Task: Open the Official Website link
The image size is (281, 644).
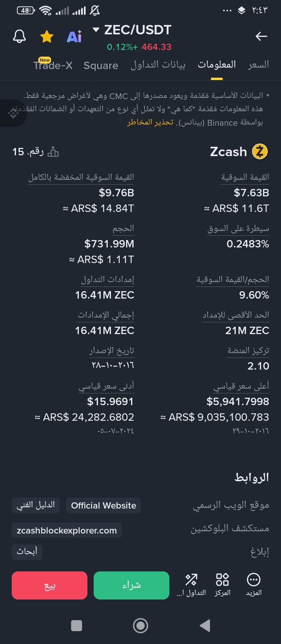Action: tap(103, 505)
